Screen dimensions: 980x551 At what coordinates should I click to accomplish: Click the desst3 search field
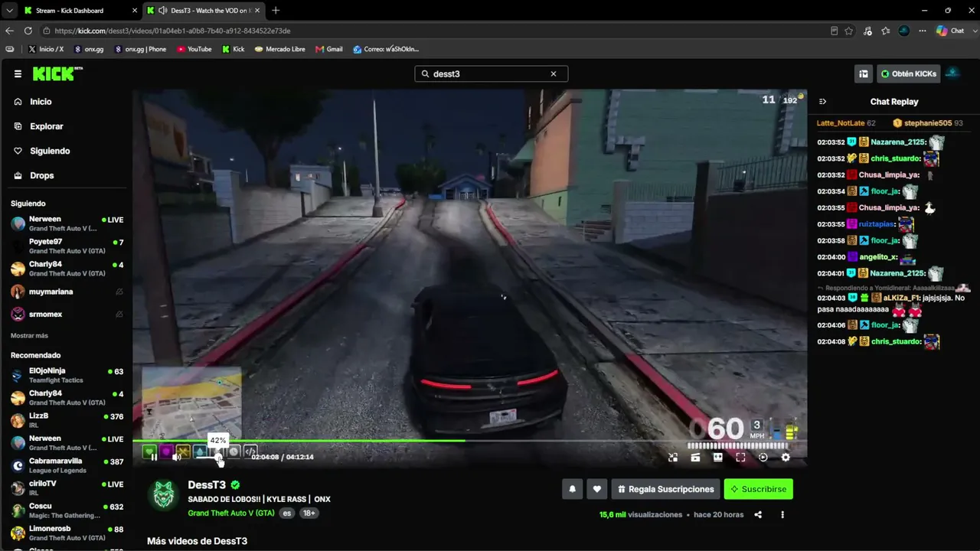tap(492, 74)
